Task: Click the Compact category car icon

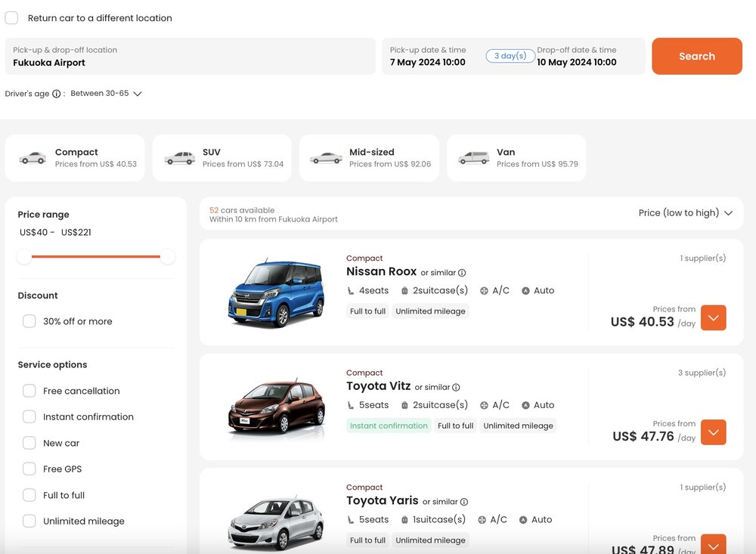Action: [33, 158]
